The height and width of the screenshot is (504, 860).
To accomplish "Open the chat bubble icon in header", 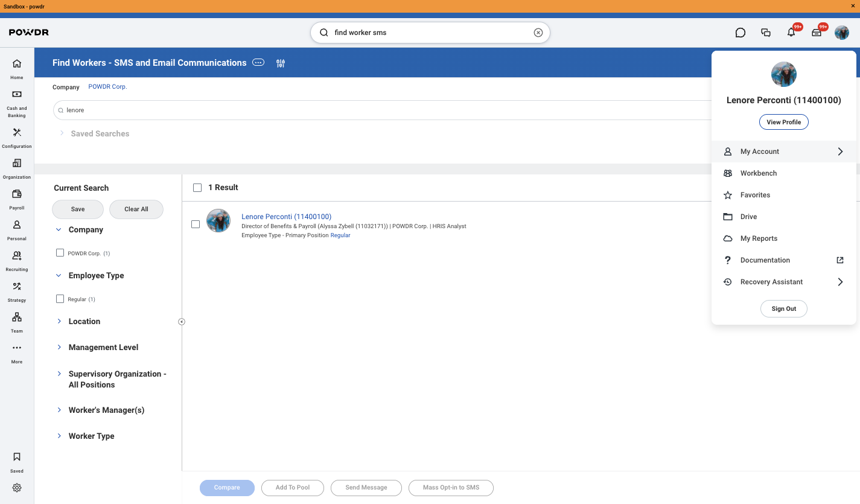I will (x=741, y=33).
